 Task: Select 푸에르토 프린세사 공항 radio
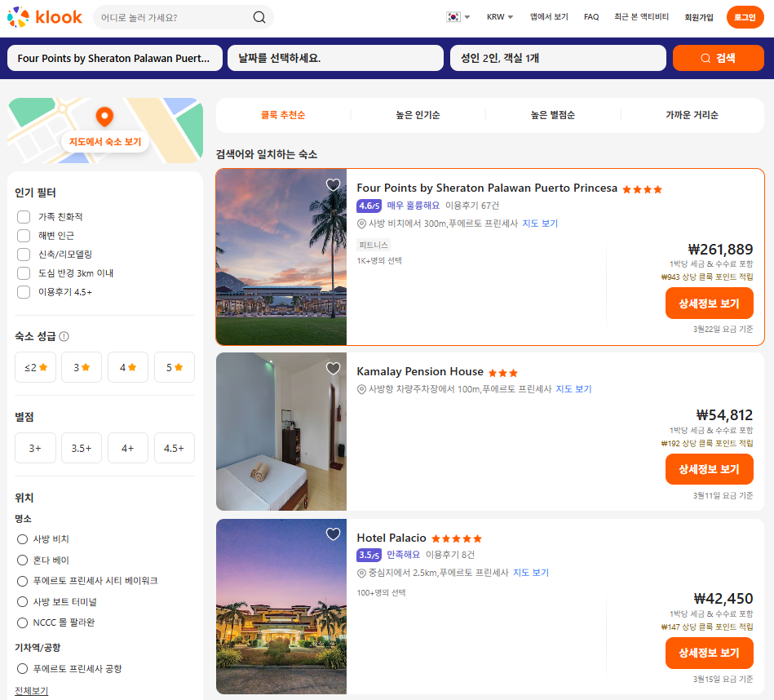pyautogui.click(x=22, y=668)
